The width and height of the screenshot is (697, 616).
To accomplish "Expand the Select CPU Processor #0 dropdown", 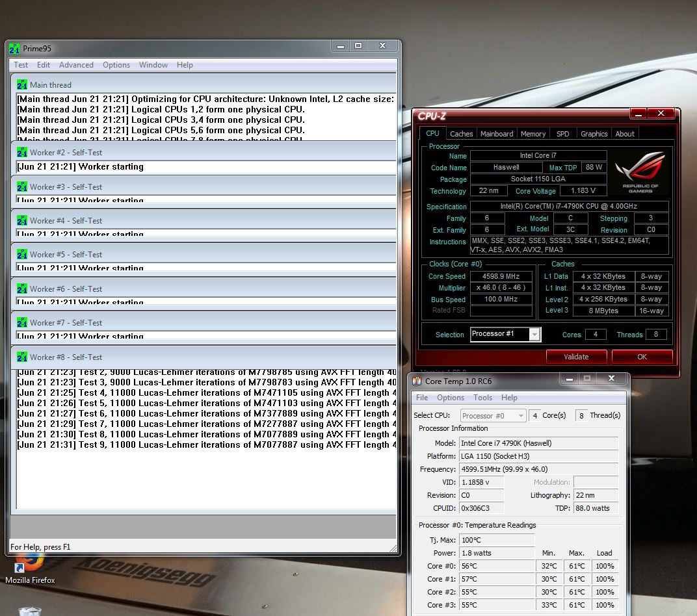I will coord(521,416).
